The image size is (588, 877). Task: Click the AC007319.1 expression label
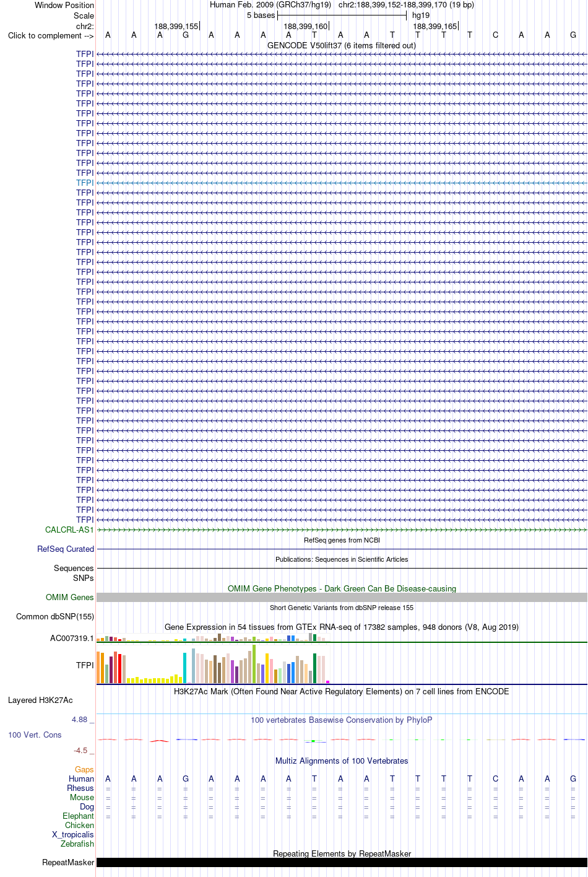pyautogui.click(x=72, y=638)
